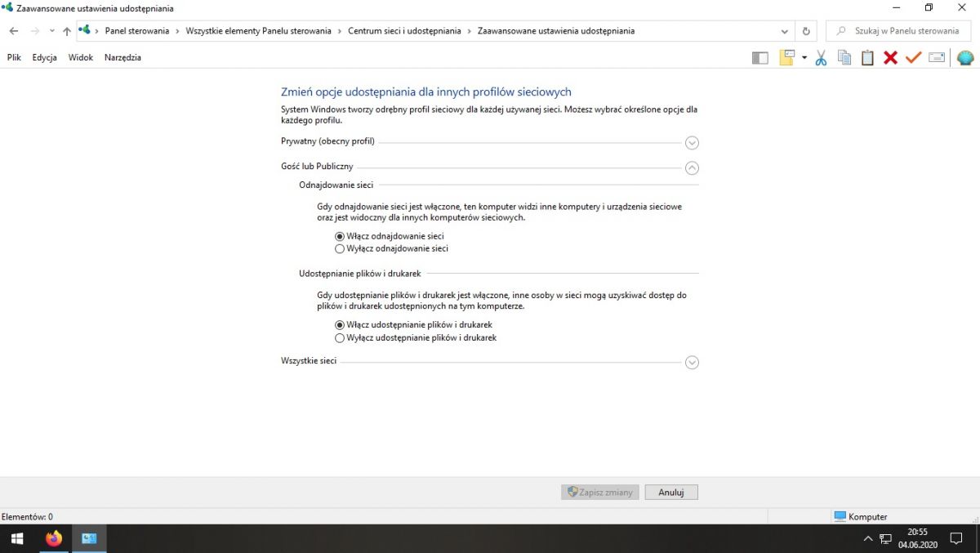Viewport: 980px width, 553px height.
Task: Open the Narzędzia menu
Action: point(122,57)
